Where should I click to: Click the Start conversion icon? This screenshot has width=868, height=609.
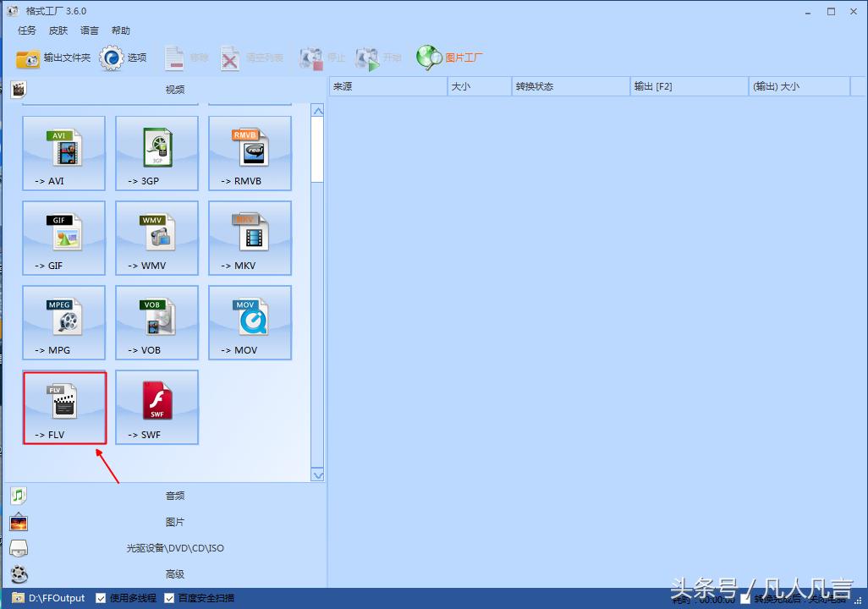[367, 58]
